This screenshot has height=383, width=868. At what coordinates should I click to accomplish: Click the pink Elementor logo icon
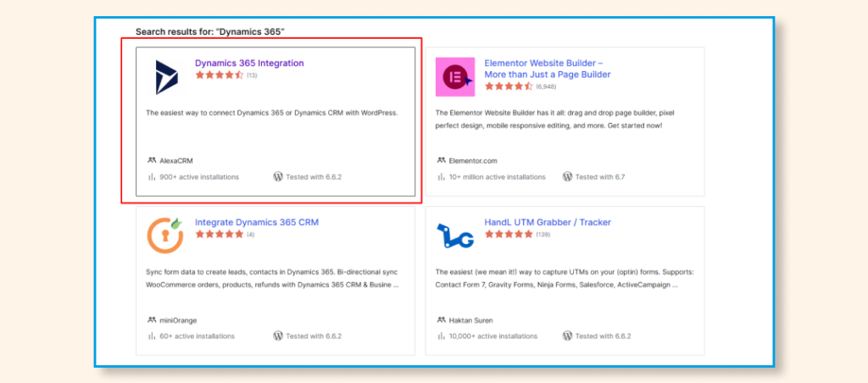[455, 77]
